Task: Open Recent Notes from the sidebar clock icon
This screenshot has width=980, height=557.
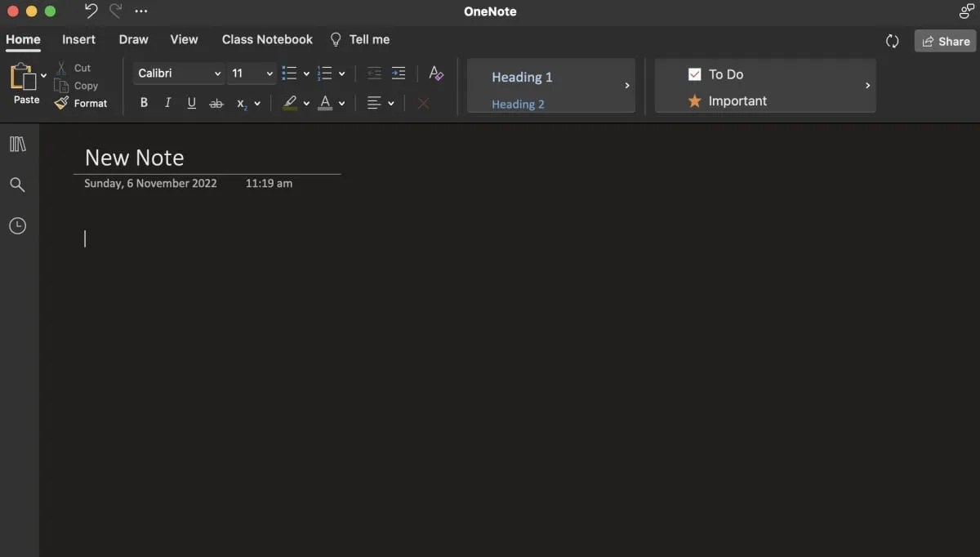Action: [18, 225]
